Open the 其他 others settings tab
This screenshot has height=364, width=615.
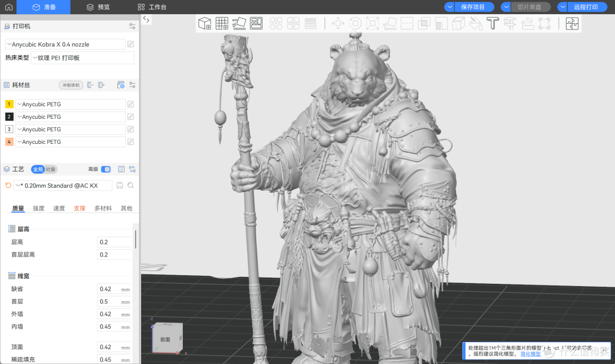tap(126, 208)
